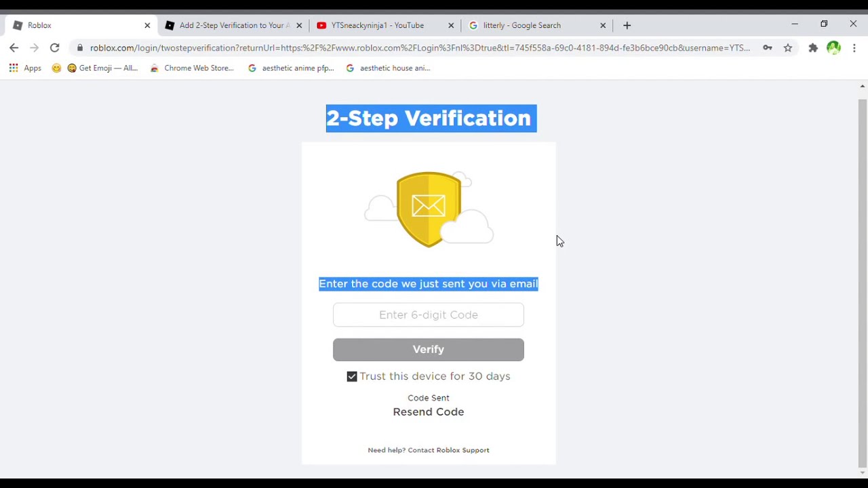Open the saved password key icon
The height and width of the screenshot is (488, 868).
[767, 48]
